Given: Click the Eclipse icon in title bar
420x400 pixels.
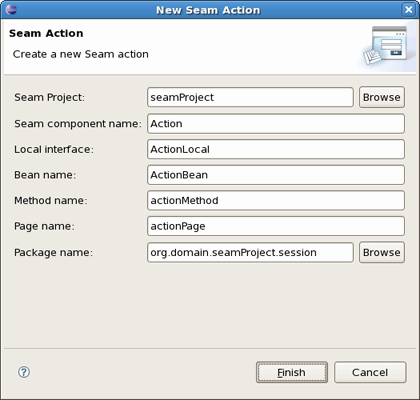Looking at the screenshot, I should (x=11, y=10).
